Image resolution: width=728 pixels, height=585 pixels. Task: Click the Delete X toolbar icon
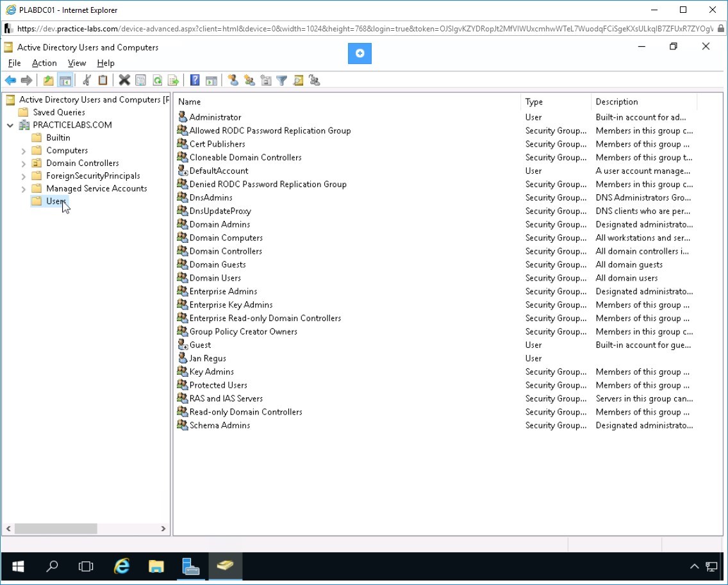[x=124, y=80]
